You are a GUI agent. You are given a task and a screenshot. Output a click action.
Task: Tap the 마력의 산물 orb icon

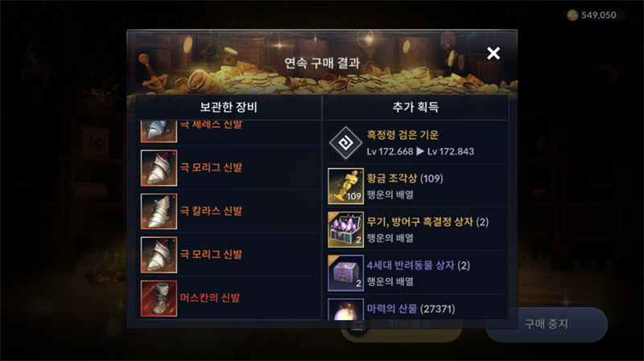pyautogui.click(x=346, y=310)
